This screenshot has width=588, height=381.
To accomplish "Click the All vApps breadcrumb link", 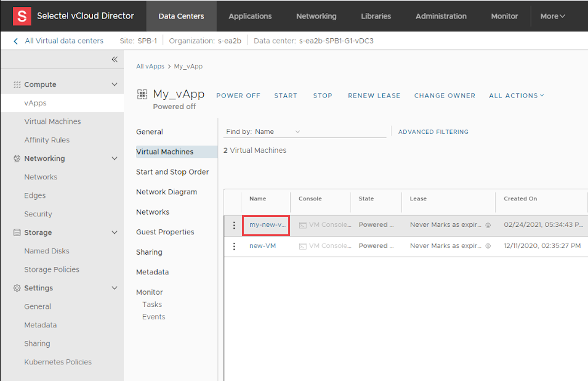I will click(150, 67).
